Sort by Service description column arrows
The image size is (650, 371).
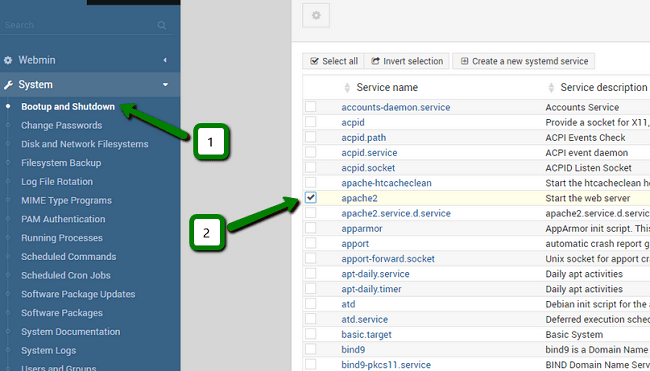(x=551, y=87)
